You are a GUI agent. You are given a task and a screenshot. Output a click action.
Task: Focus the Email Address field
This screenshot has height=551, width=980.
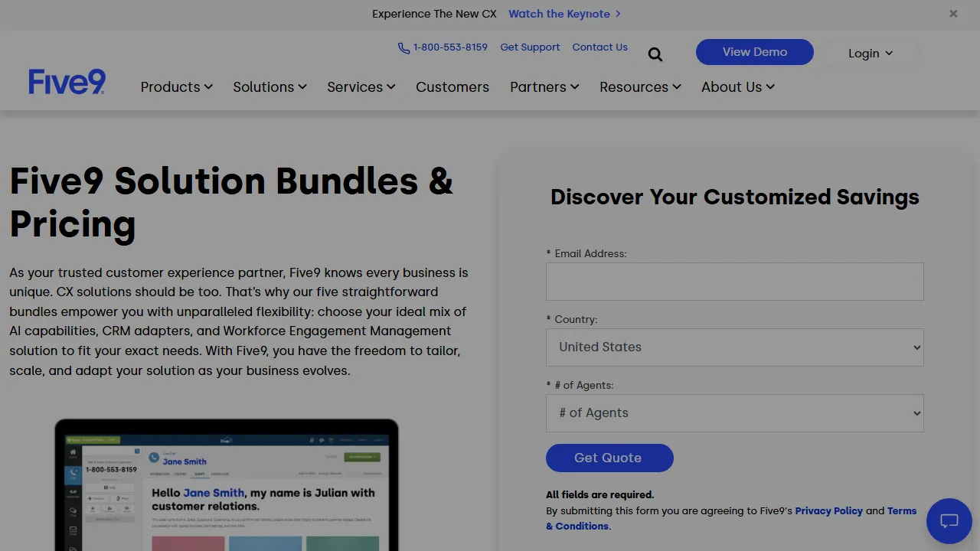tap(735, 282)
